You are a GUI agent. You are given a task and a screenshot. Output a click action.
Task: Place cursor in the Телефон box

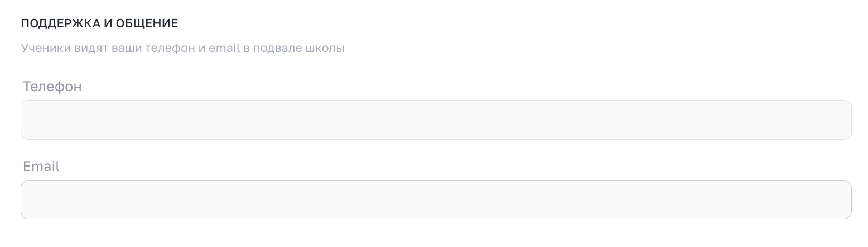[x=436, y=120]
